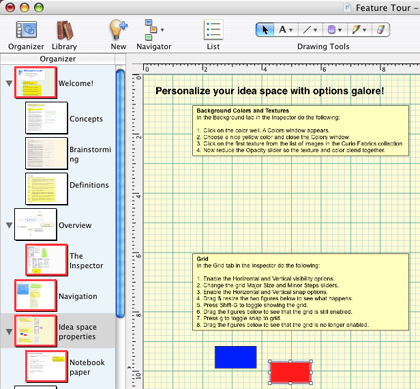Open the Concepts idea space thumbnail
This screenshot has height=389, width=420.
pyautogui.click(x=46, y=118)
